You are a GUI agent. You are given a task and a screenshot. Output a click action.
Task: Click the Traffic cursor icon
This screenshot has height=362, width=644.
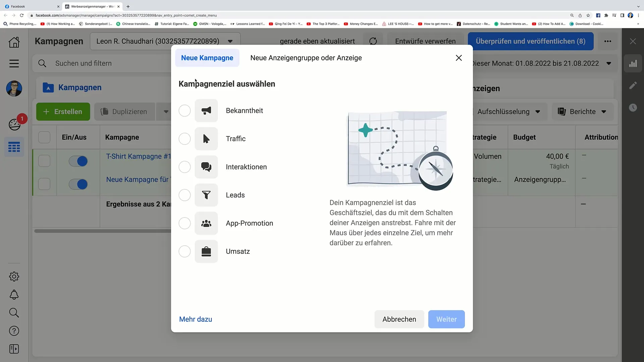[206, 139]
